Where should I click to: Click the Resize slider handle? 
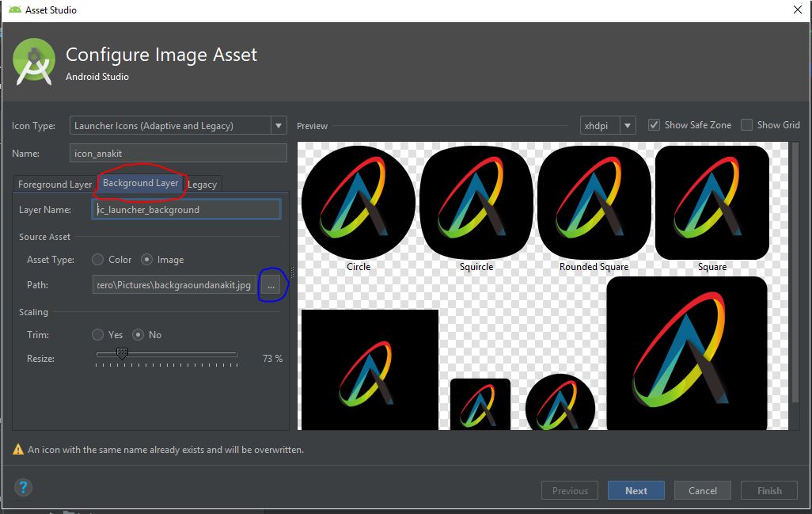[122, 354]
